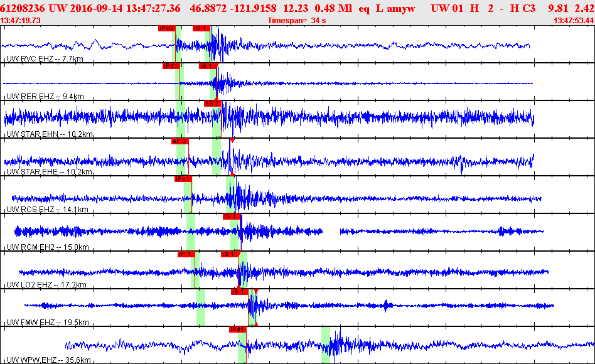Image resolution: width=595 pixels, height=364 pixels.
Task: Click the iPd1 pick flag on RER trace
Action: point(171,66)
